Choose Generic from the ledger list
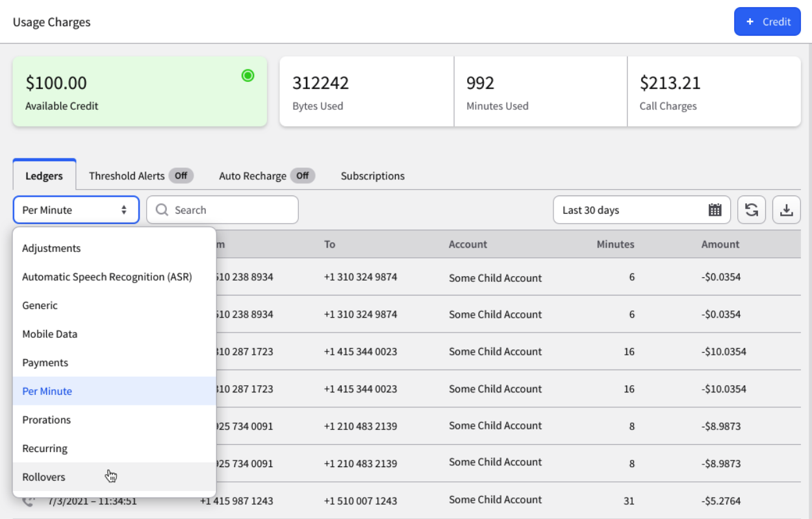This screenshot has width=812, height=519. 114,305
